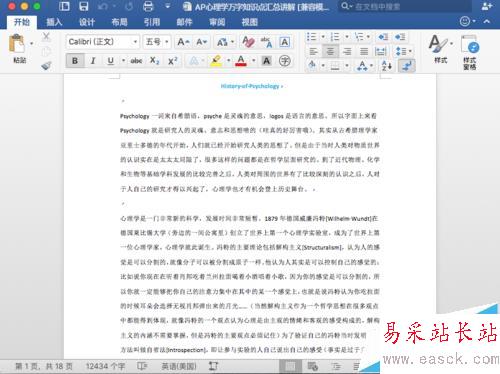Click the page count status bar entry
This screenshot has width=500, height=374.
point(44,366)
